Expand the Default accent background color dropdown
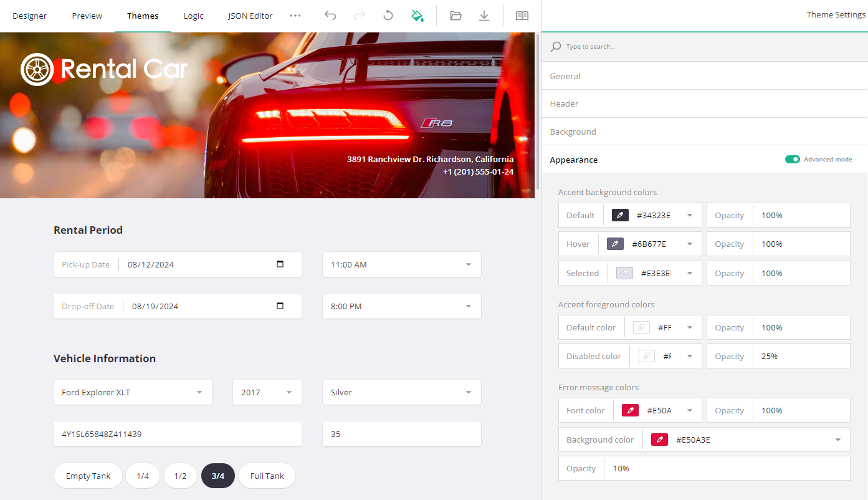This screenshot has height=500, width=868. point(689,214)
